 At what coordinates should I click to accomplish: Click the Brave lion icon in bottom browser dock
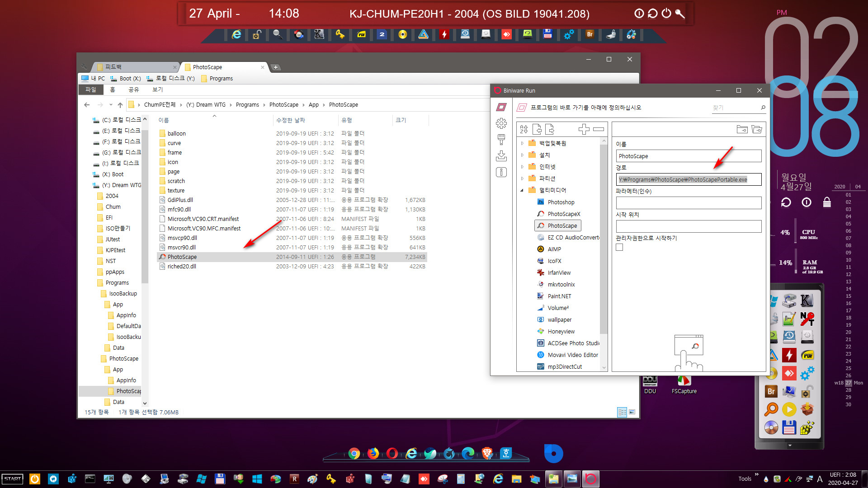pos(487,453)
